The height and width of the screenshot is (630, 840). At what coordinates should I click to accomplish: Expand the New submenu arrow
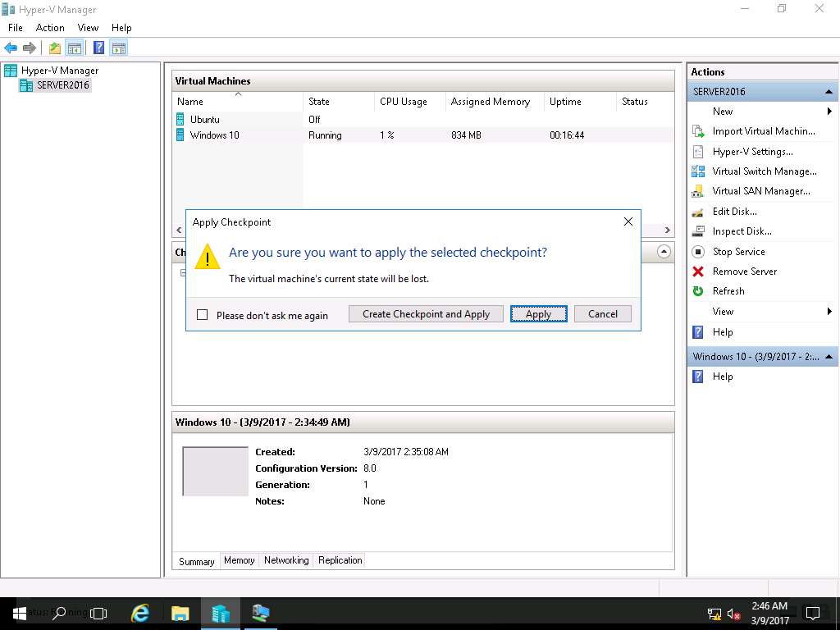[x=829, y=112]
